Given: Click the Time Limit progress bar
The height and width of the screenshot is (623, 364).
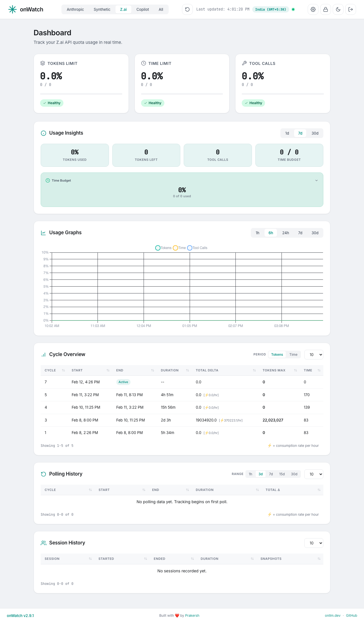Looking at the screenshot, I should pyautogui.click(x=182, y=94).
